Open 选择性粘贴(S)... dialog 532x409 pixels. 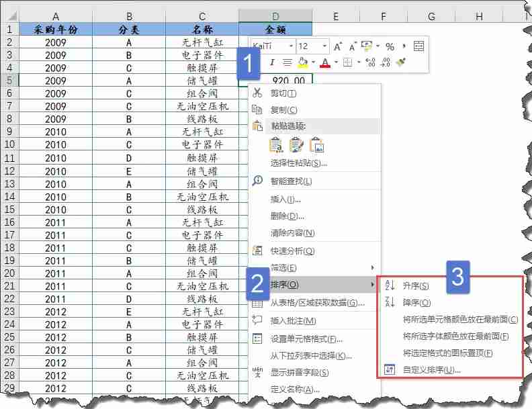pos(314,163)
